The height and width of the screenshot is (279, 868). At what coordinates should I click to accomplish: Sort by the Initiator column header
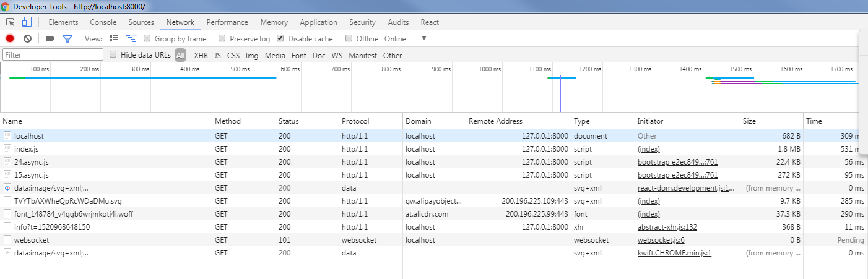point(687,121)
